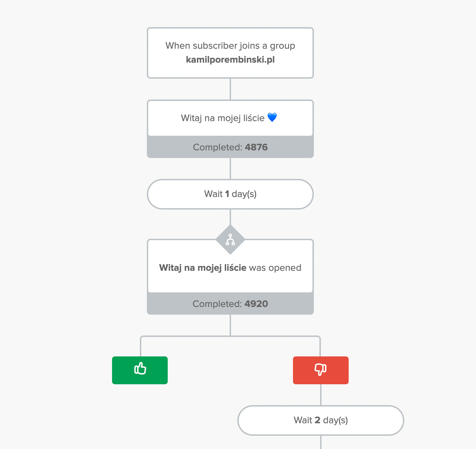Viewport: 476px width, 449px height.
Task: Click the blue heart emoji in email title
Action: (272, 118)
